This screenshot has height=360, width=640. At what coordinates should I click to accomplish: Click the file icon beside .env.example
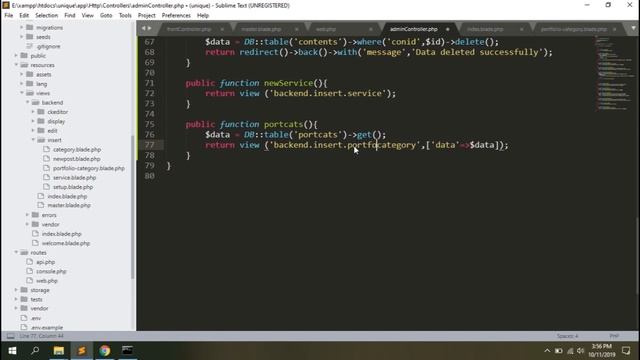pos(24,327)
